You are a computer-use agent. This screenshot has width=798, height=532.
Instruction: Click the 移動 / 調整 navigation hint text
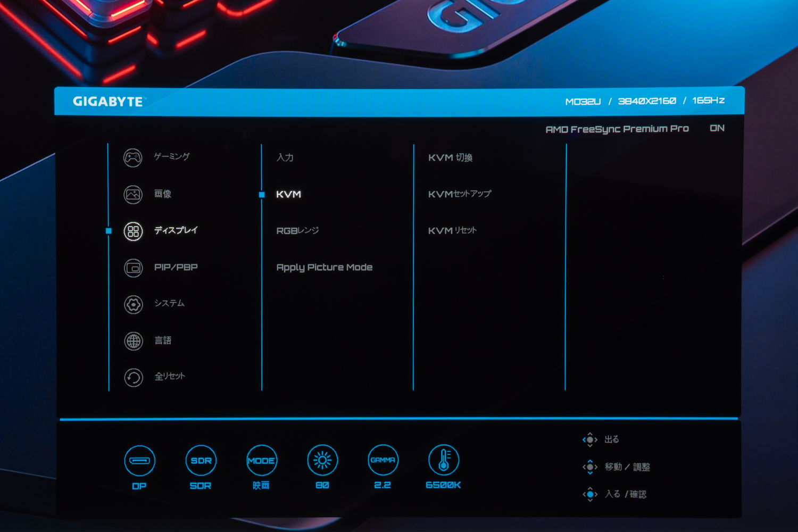point(627,467)
